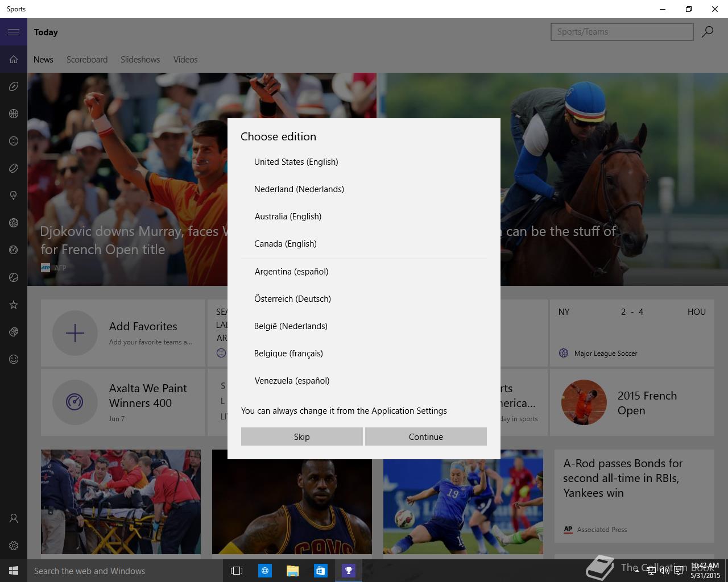
Task: Choose Belgique (français) edition
Action: [364, 354]
